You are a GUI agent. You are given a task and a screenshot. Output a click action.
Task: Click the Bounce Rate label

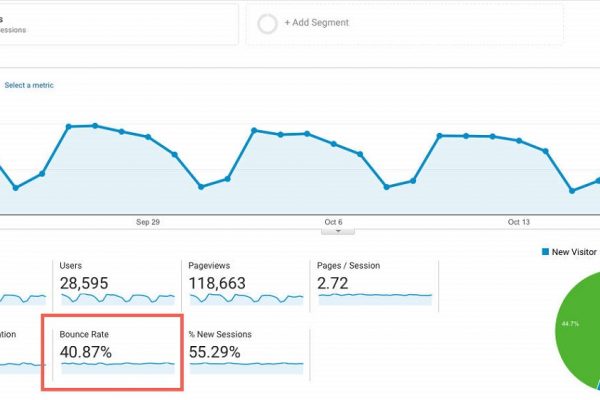tap(84, 335)
